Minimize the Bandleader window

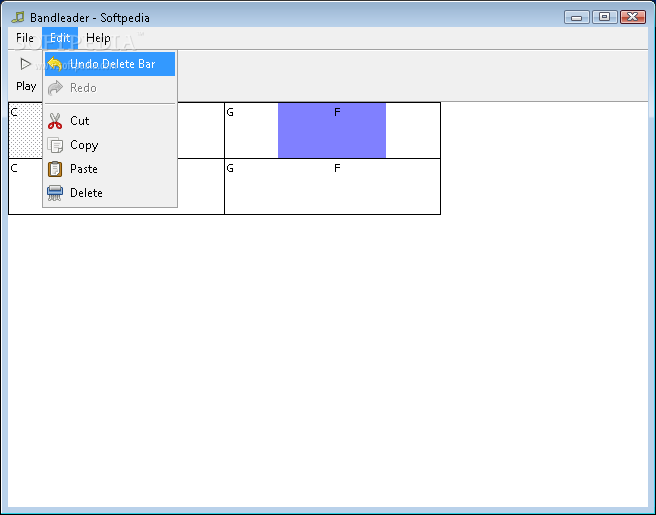point(577,17)
